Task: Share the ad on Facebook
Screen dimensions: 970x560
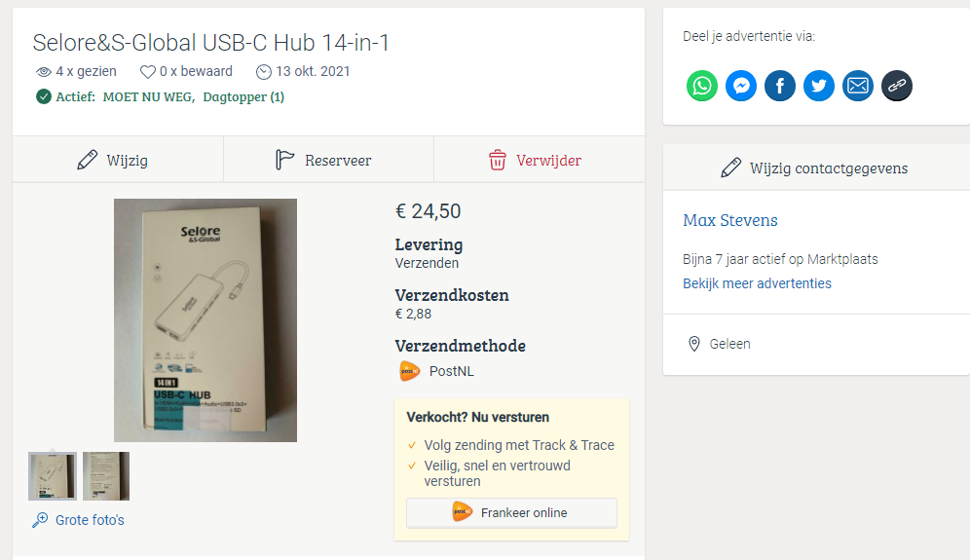Action: click(779, 86)
